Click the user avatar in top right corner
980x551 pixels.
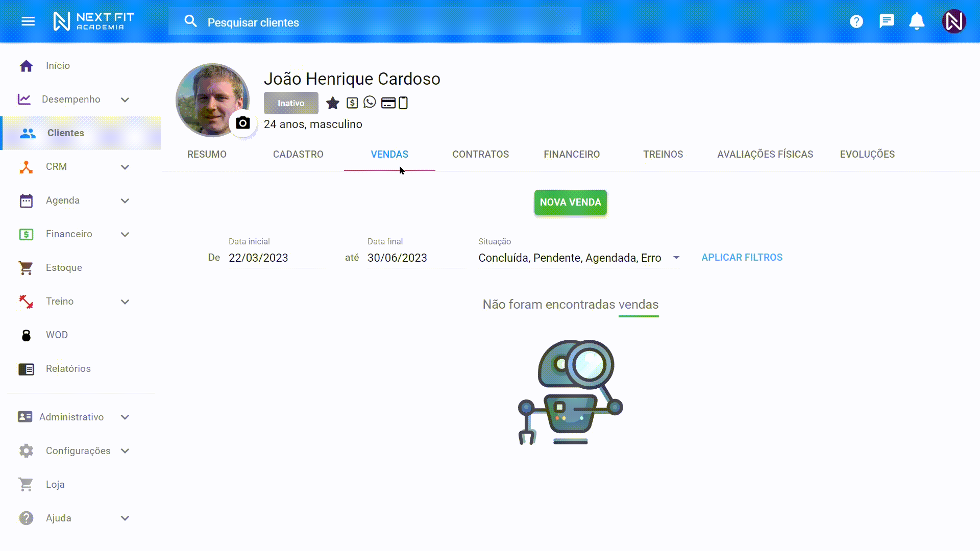click(x=953, y=21)
